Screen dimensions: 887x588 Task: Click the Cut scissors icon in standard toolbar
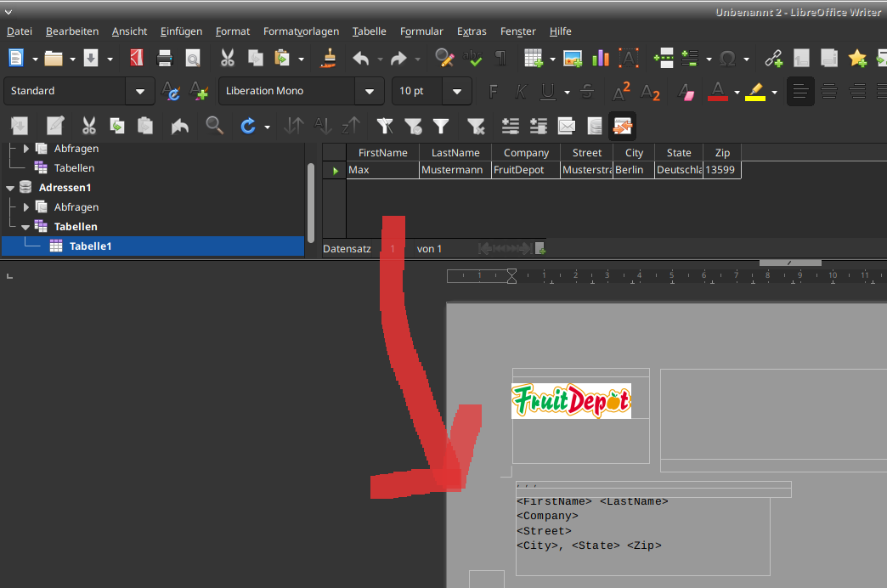point(228,58)
